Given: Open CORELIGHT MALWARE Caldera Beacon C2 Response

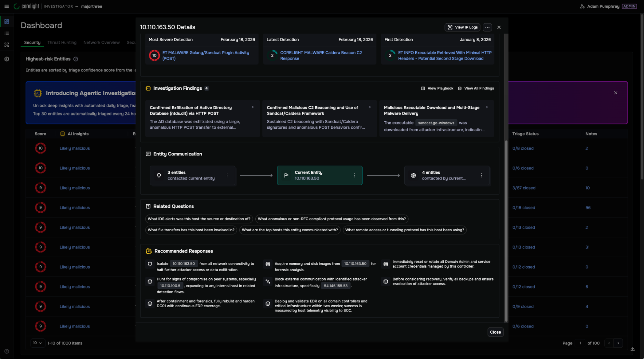Looking at the screenshot, I should tap(321, 55).
